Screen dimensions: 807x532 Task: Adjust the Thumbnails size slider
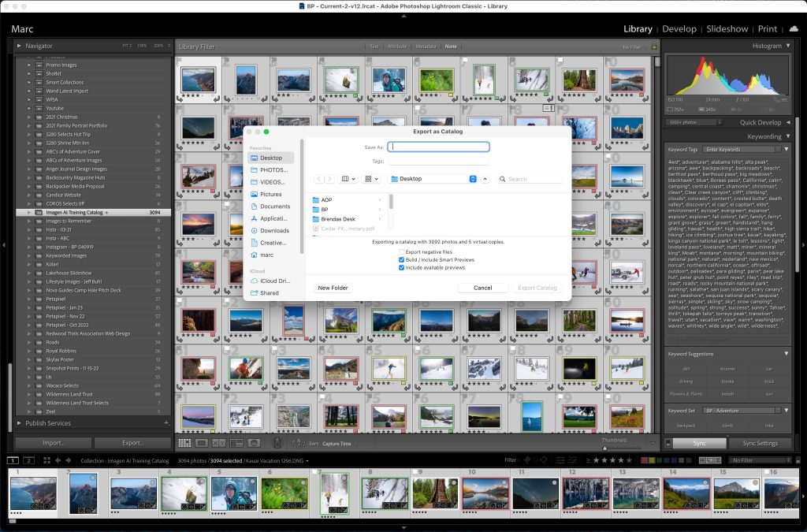[604, 448]
